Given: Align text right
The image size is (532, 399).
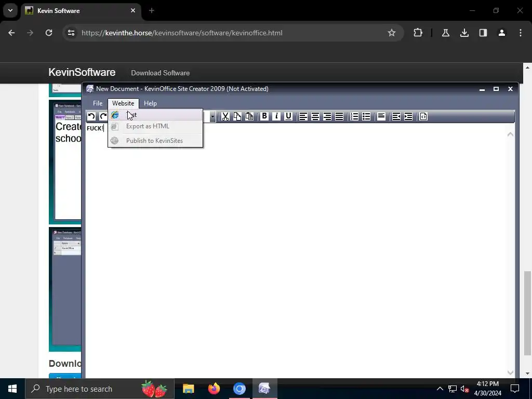Looking at the screenshot, I should [327, 116].
